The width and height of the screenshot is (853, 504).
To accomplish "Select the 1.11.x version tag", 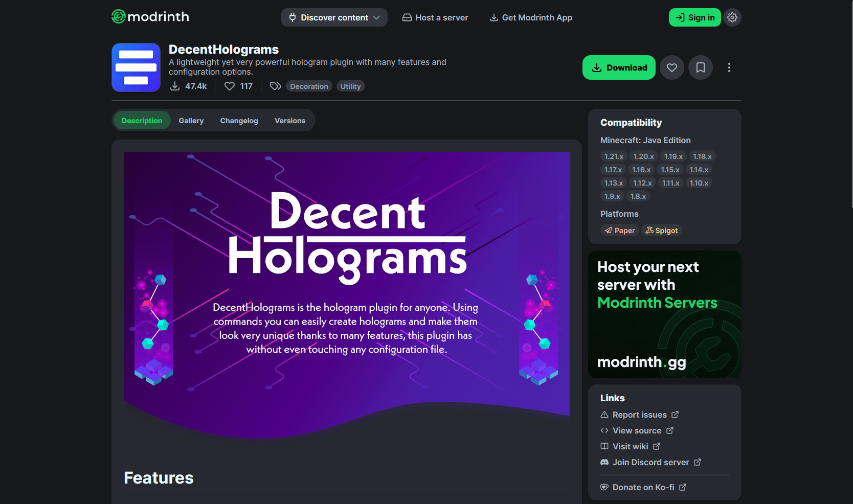I will (670, 183).
